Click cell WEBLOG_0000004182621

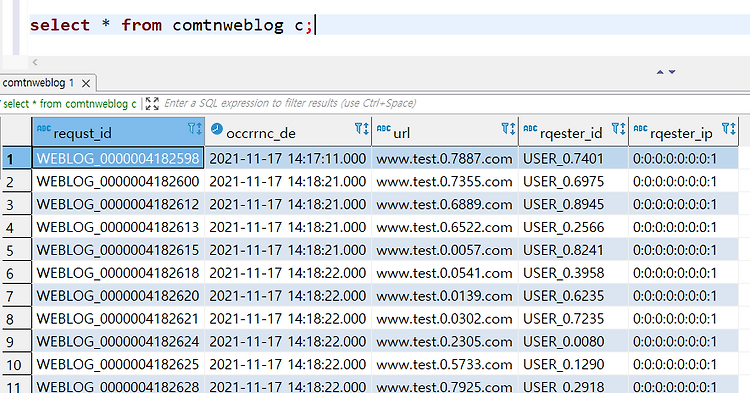point(118,319)
